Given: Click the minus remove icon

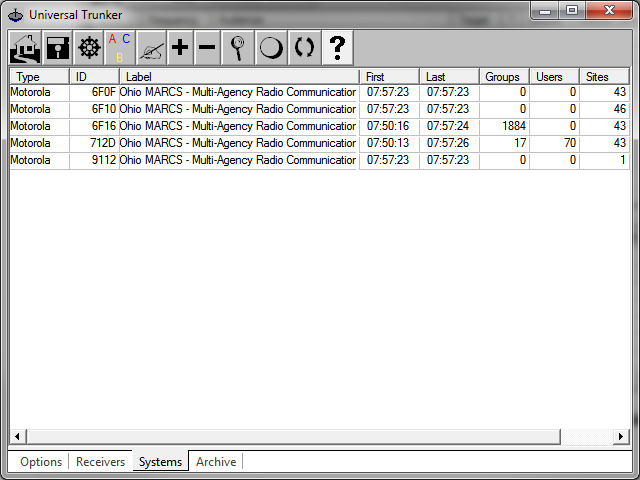Looking at the screenshot, I should [206, 47].
